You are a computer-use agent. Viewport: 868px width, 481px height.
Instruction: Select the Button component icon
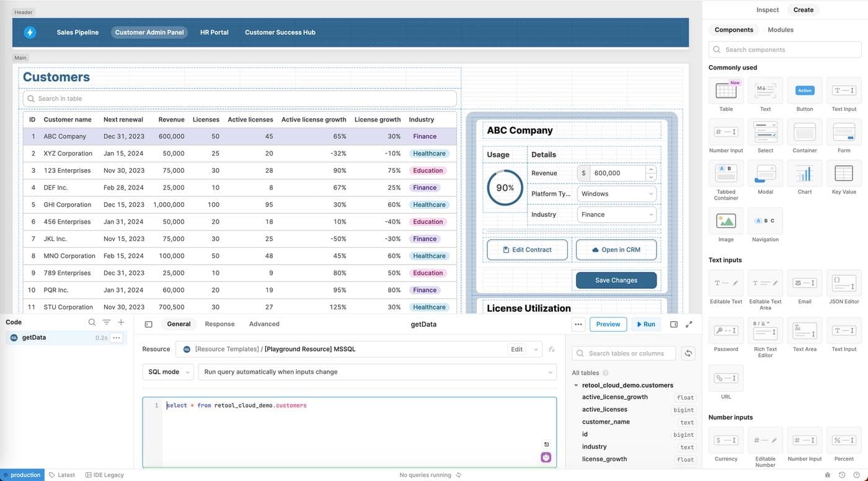click(x=804, y=91)
